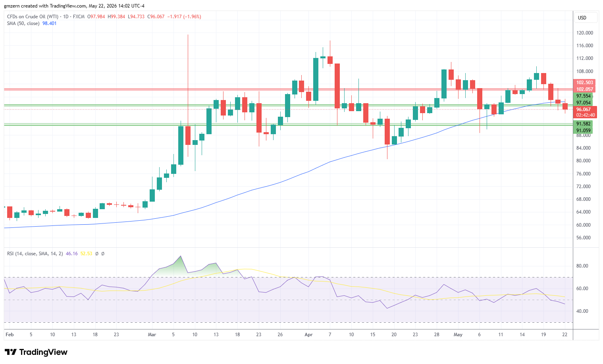
Task: Click the chart attribution text at top
Action: (x=74, y=6)
